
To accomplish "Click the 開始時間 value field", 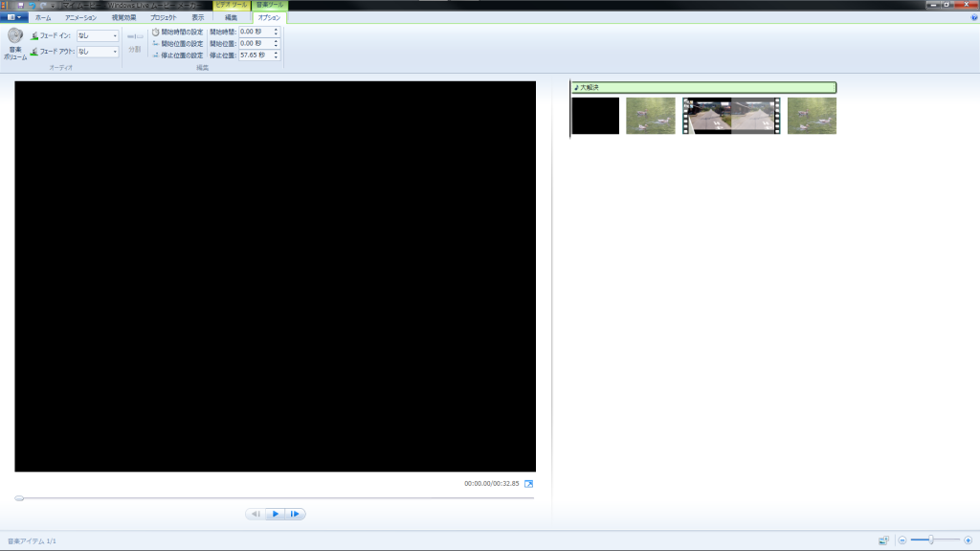I will 255,32.
